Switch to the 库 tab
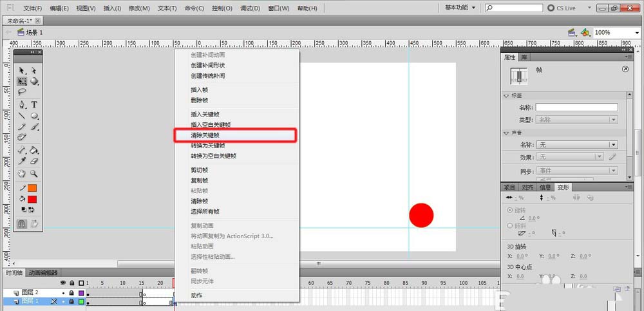The width and height of the screenshot is (644, 311). [x=524, y=57]
